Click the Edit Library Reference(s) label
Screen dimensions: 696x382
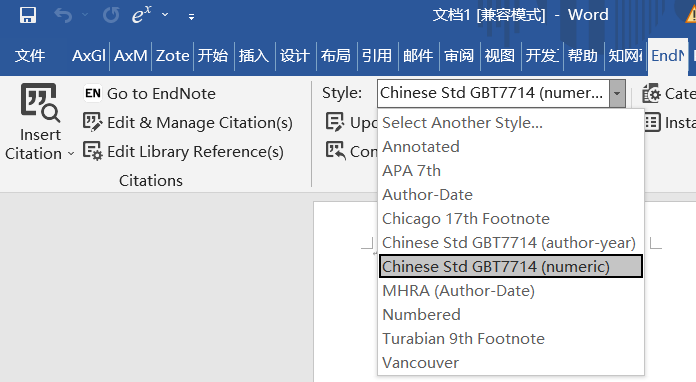(195, 152)
